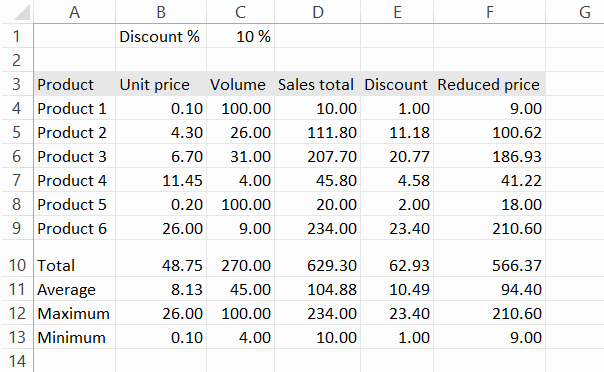Screen dimensions: 604x372
Task: Click average discount 10.49
Action: (397, 289)
